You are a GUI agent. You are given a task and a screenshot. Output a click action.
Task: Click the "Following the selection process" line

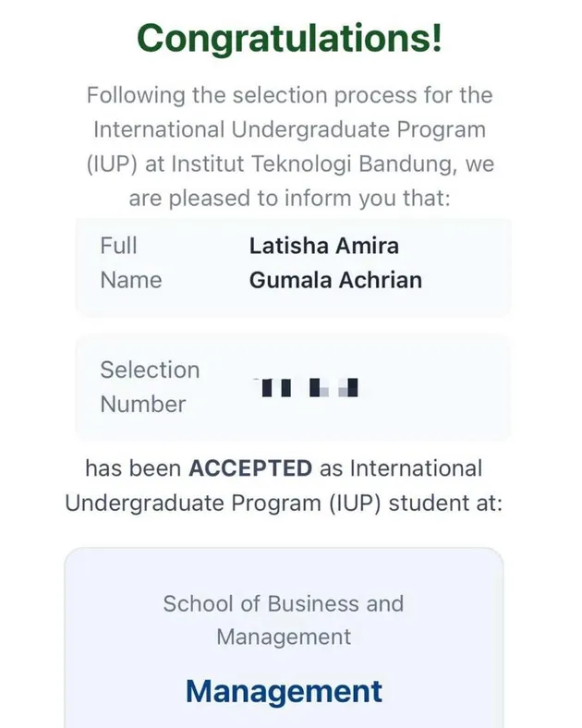pyautogui.click(x=289, y=95)
